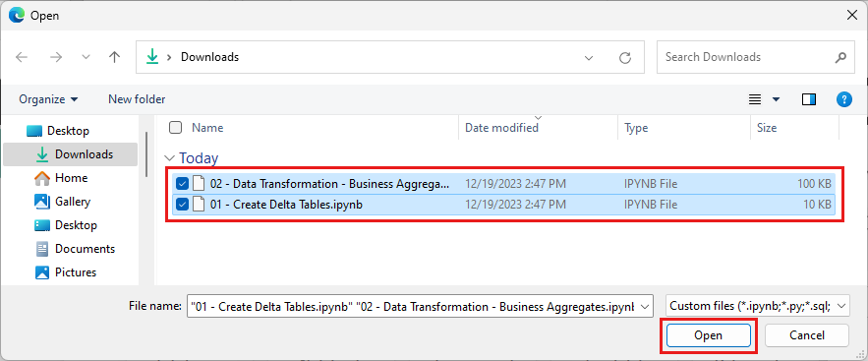The image size is (868, 361).
Task: Sort by Date modified column
Action: [x=501, y=128]
